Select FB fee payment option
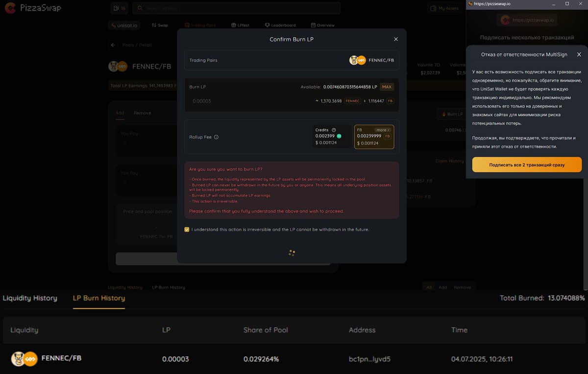 click(374, 137)
